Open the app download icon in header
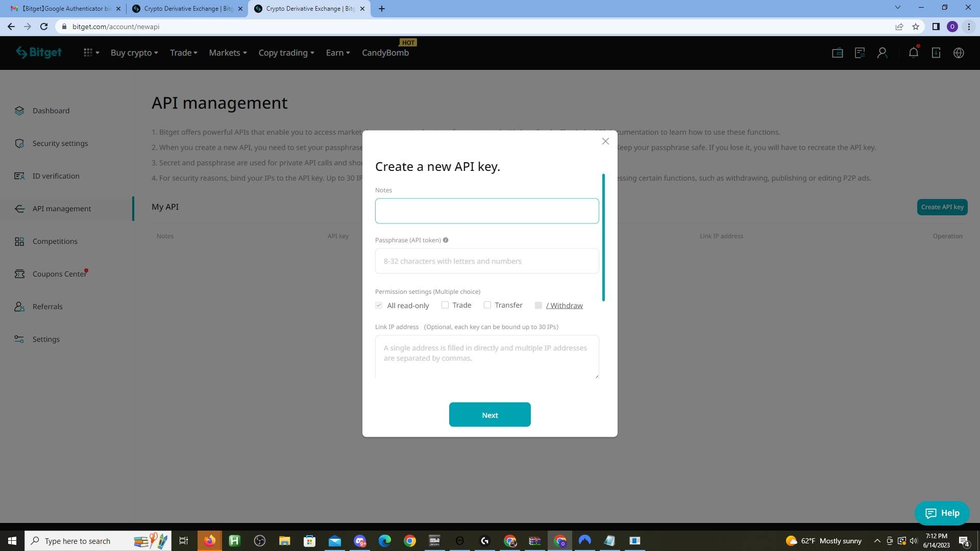 pos(936,53)
